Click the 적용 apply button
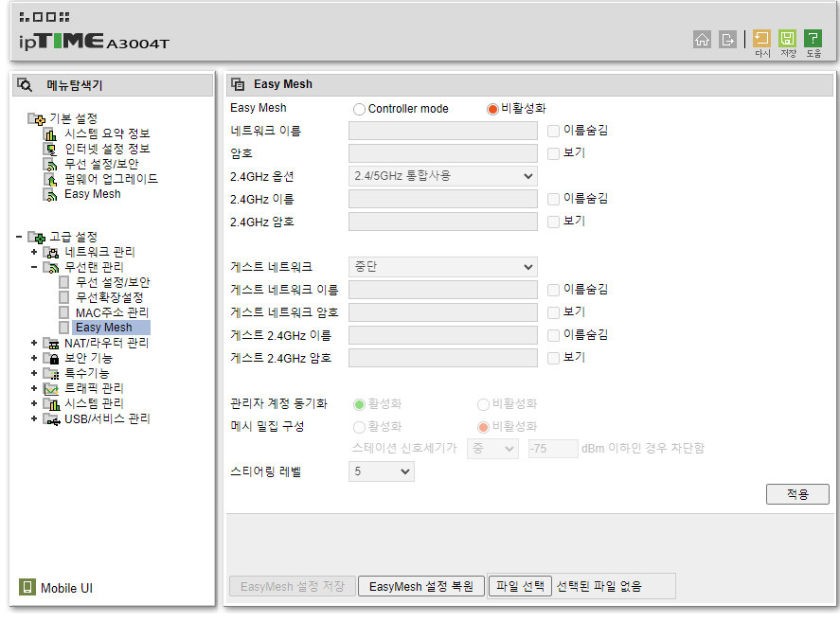The height and width of the screenshot is (622, 840). 797,494
